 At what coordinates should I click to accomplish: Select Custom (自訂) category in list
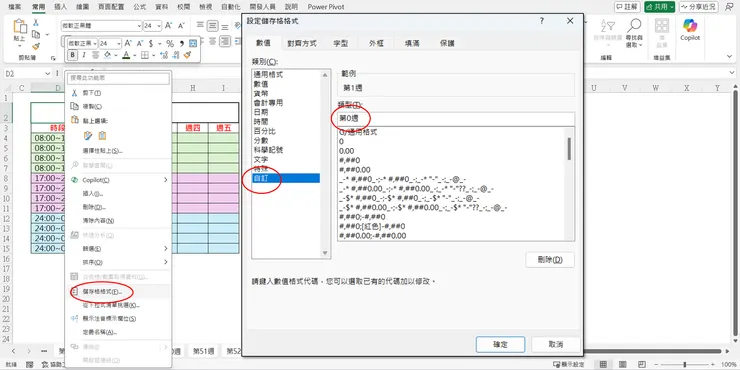click(x=286, y=178)
